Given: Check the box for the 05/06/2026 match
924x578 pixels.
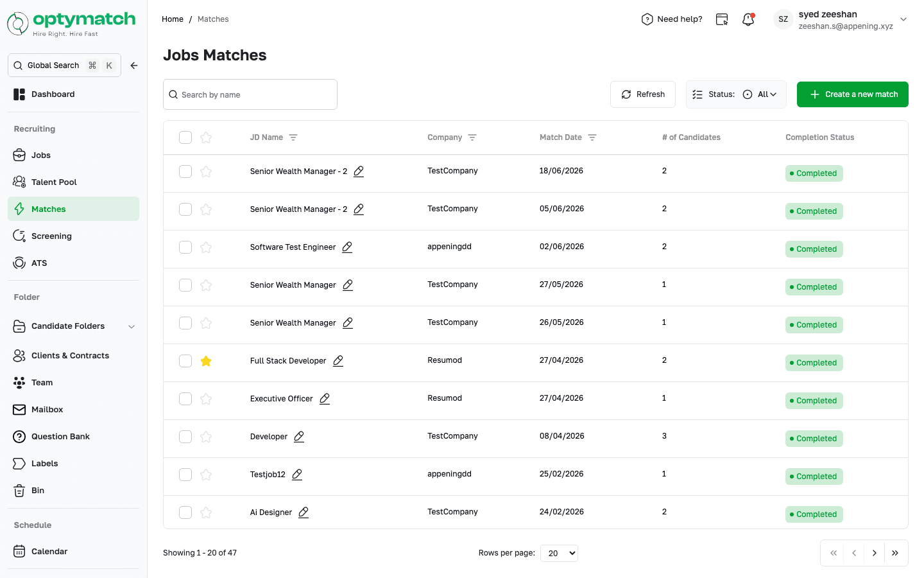Looking at the screenshot, I should click(185, 209).
